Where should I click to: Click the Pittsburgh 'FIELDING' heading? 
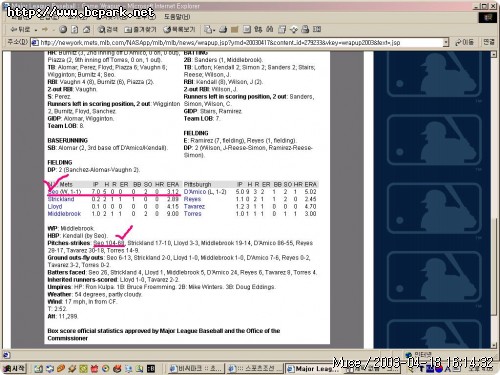(x=196, y=133)
